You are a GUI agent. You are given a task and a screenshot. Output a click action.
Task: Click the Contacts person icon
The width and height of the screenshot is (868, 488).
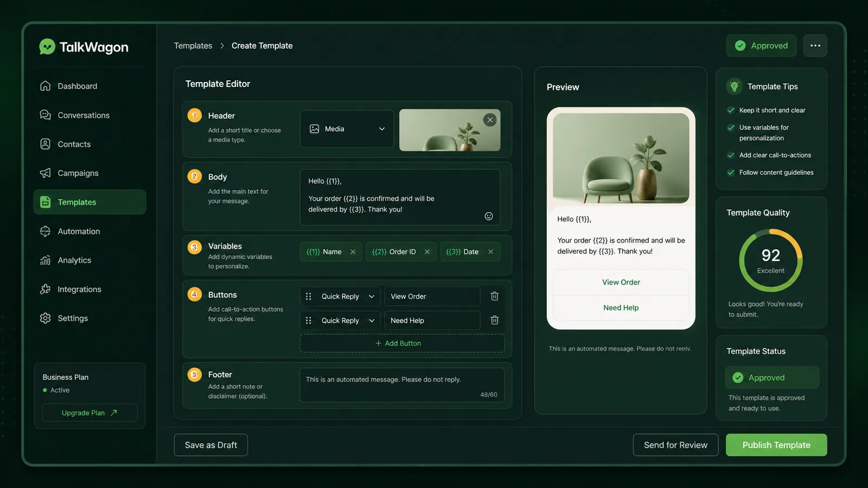46,144
